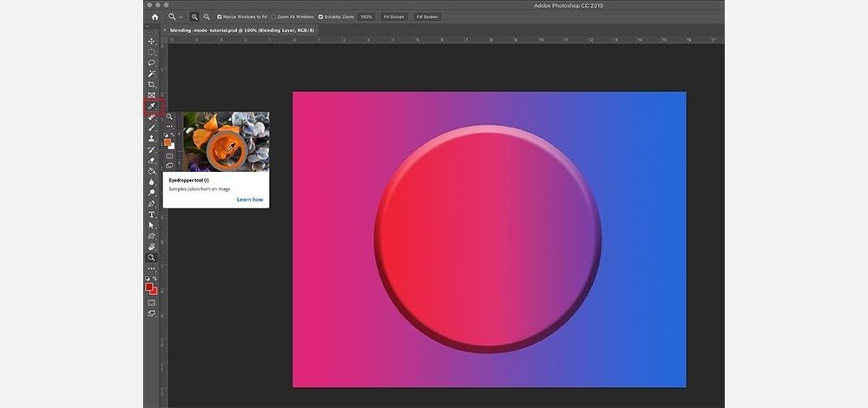Close the blending-mode-tutorial.psd tab
868x408 pixels.
pyautogui.click(x=165, y=30)
